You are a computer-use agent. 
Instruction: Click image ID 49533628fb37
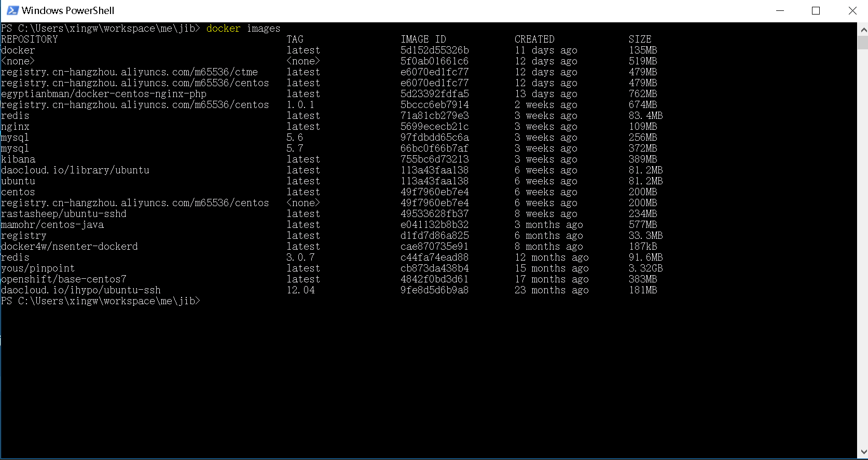(x=435, y=214)
